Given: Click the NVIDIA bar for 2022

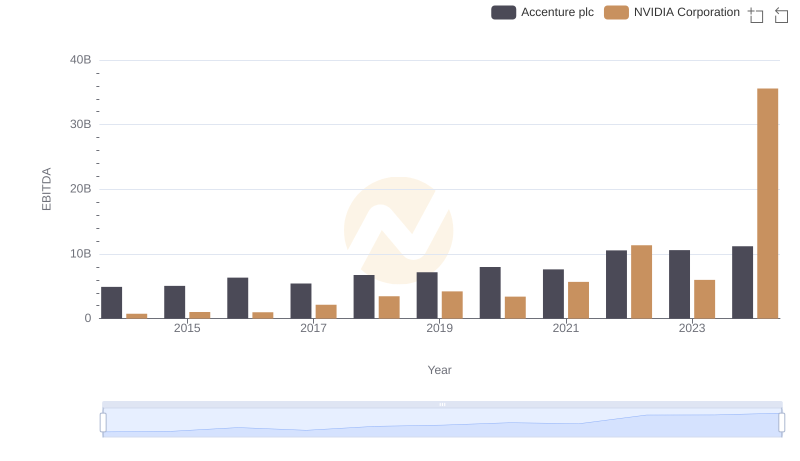Looking at the screenshot, I should (641, 282).
